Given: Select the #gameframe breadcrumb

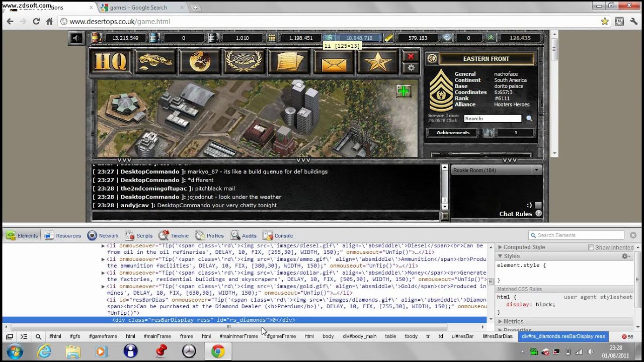Looking at the screenshot, I should click(103, 336).
